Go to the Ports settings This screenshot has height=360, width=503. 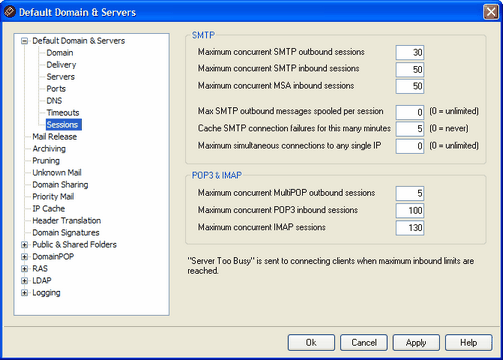point(56,89)
